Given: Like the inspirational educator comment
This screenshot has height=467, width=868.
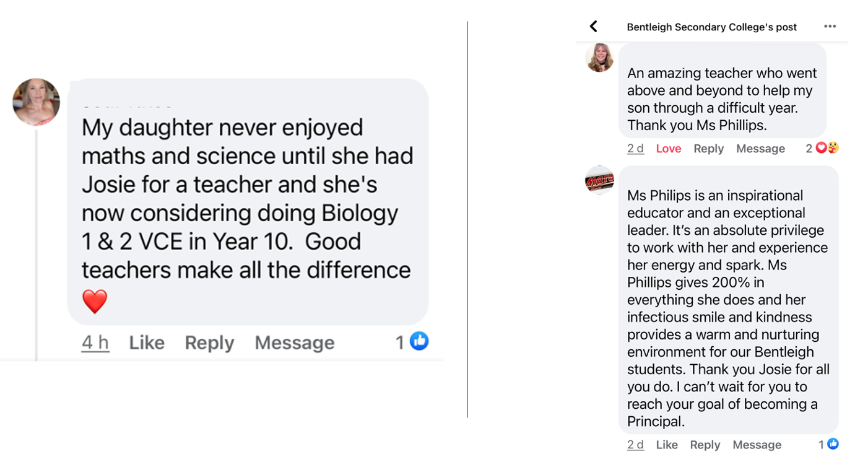Looking at the screenshot, I should (x=667, y=445).
